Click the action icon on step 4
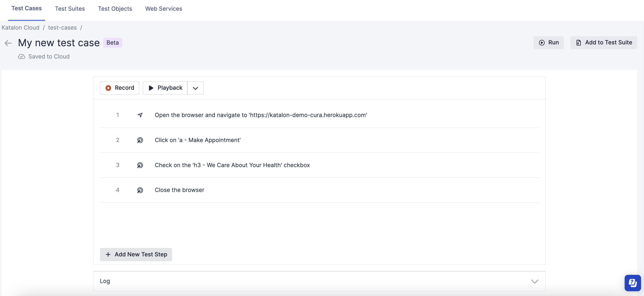This screenshot has width=644, height=296. point(140,190)
